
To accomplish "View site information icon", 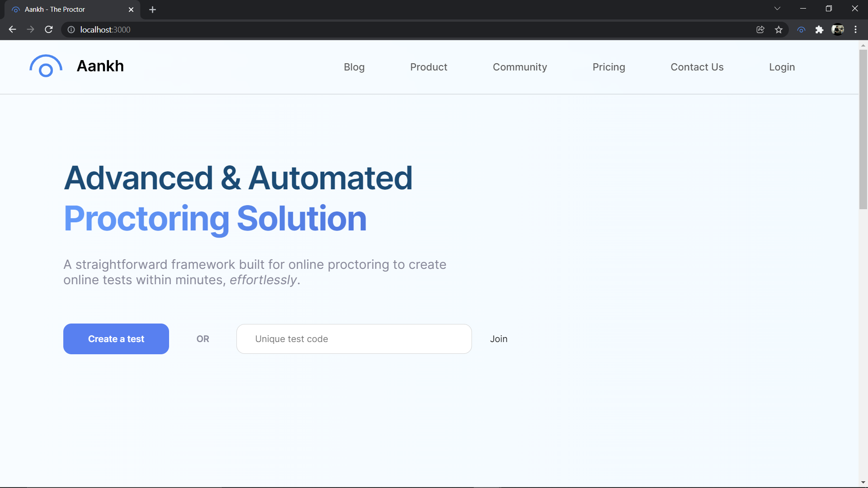I will pyautogui.click(x=71, y=29).
